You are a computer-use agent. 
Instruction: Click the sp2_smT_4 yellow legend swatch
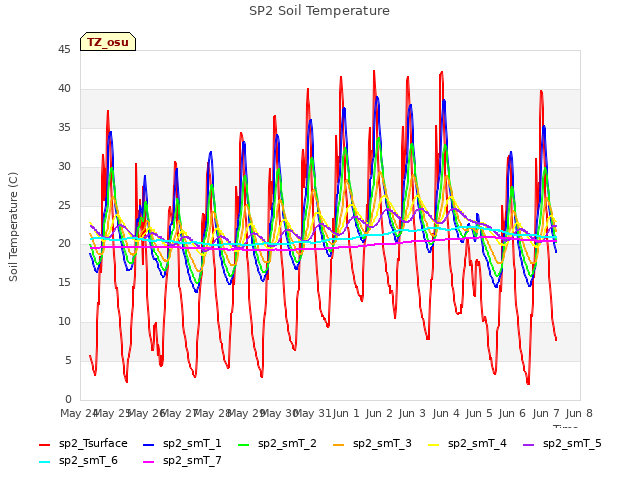(x=433, y=444)
